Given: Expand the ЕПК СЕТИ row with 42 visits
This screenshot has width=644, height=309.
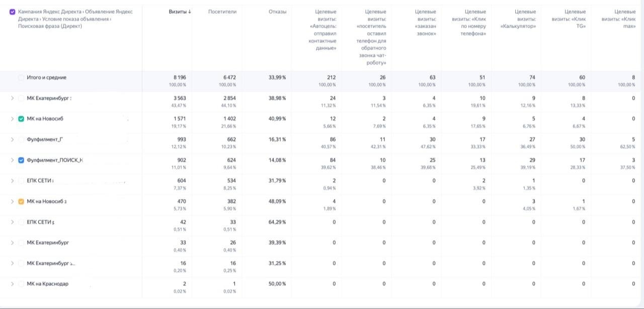Looking at the screenshot, I should (12, 222).
